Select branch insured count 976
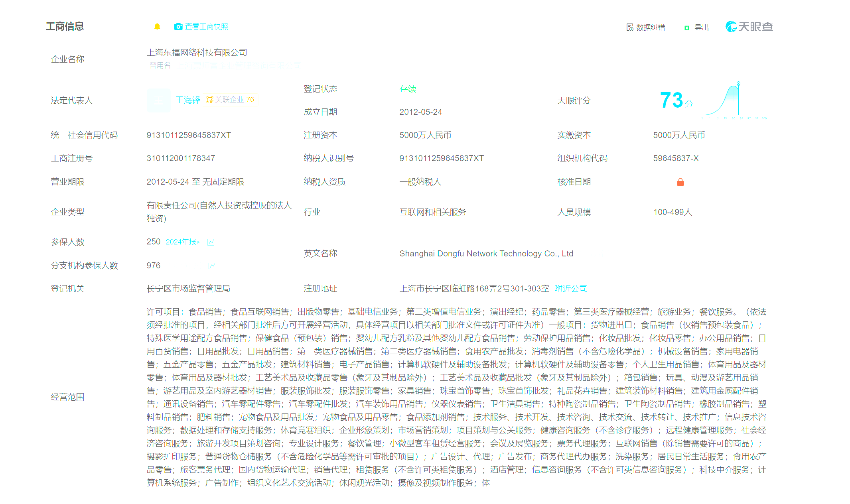The height and width of the screenshot is (504, 850). click(x=154, y=266)
